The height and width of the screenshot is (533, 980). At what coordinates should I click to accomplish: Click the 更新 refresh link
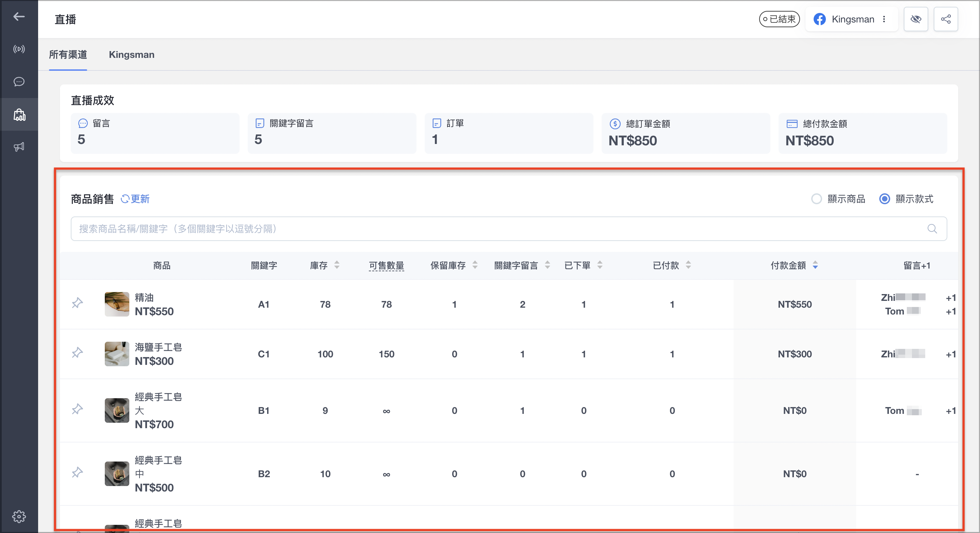pos(135,199)
